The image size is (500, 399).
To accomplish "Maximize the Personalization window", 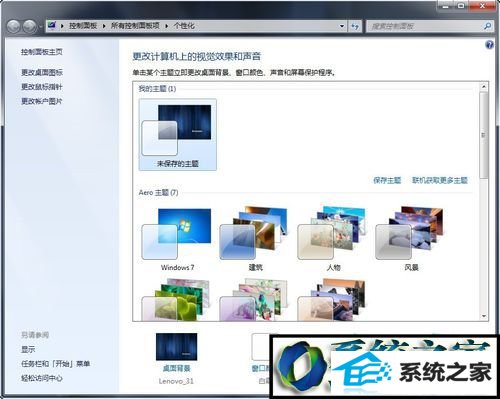I will pyautogui.click(x=461, y=6).
